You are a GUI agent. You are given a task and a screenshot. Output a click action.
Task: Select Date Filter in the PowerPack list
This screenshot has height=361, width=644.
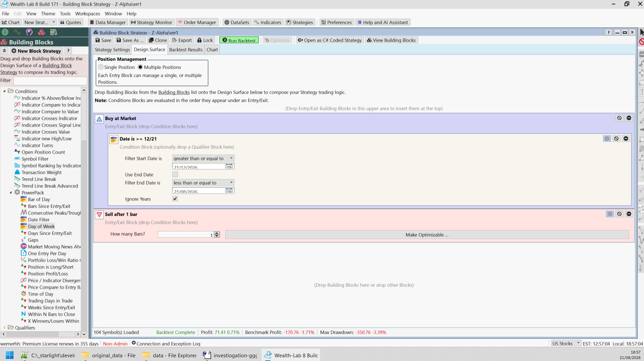(x=38, y=220)
